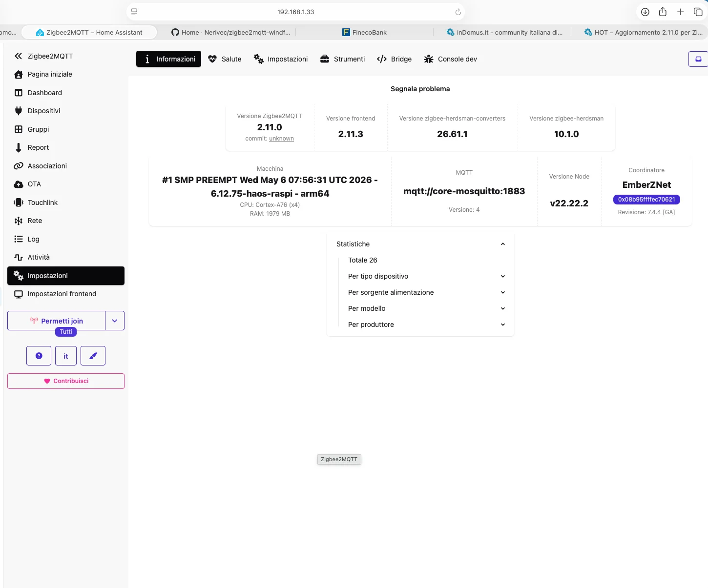Click Totale 26 statistics row
Image resolution: width=708 pixels, height=588 pixels.
pyautogui.click(x=363, y=260)
